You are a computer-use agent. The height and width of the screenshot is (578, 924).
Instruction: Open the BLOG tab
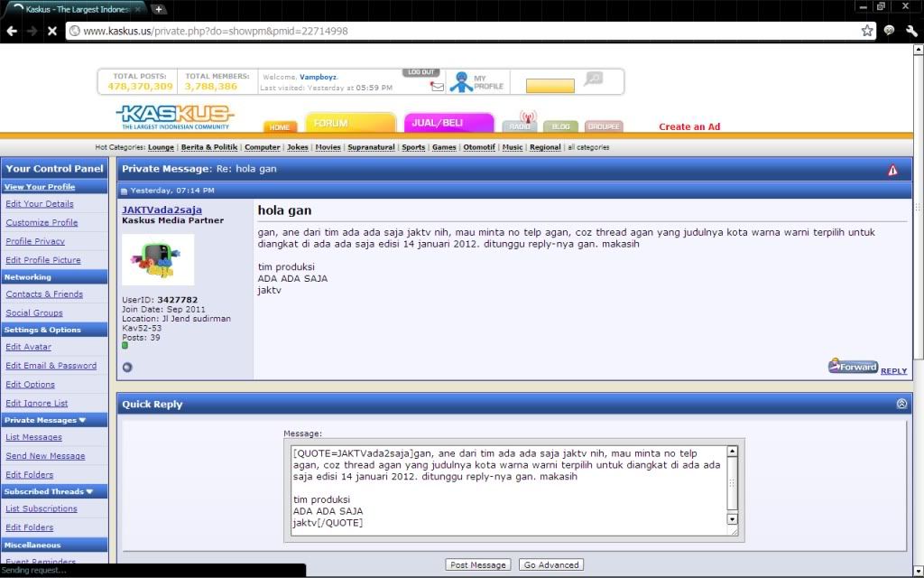560,126
